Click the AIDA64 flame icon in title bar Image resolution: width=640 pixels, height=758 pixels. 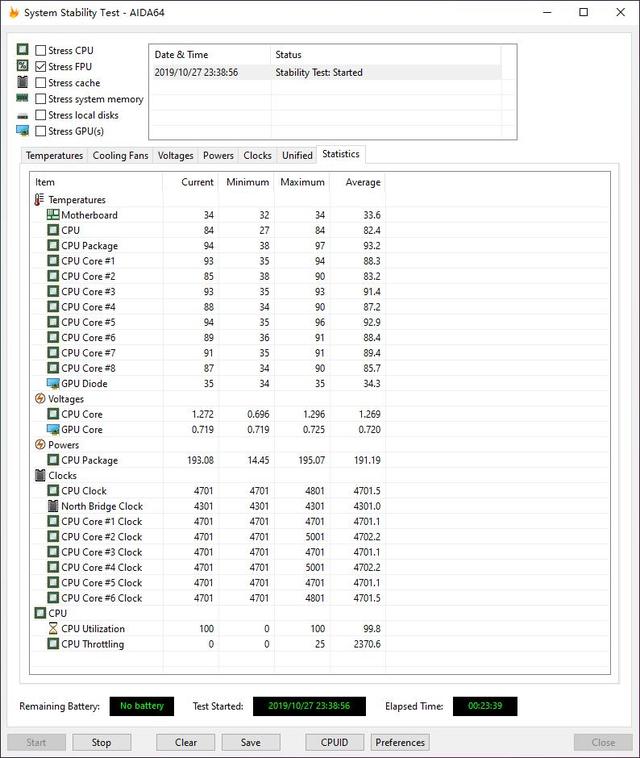click(14, 12)
